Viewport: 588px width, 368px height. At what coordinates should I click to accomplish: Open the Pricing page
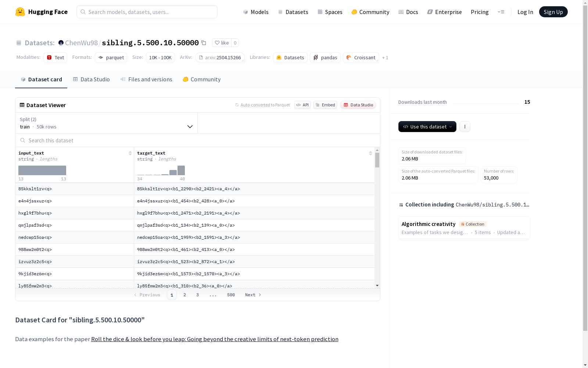[480, 12]
